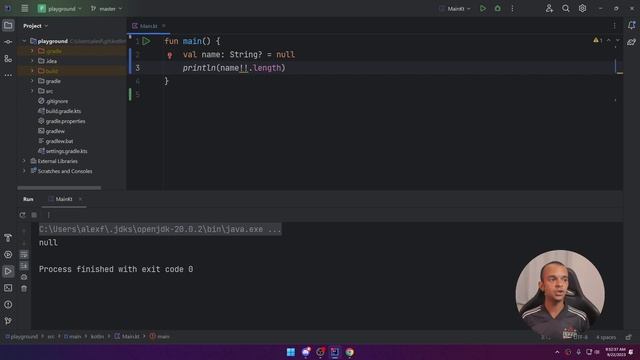Click the horizontal scrollbar of Project panel
This screenshot has height=360, width=640.
click(59, 188)
